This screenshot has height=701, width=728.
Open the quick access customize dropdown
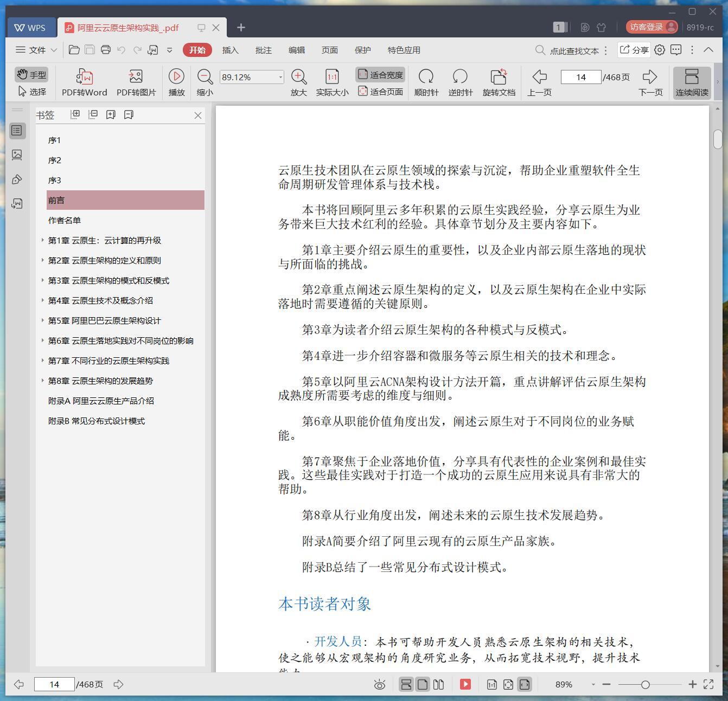pos(169,50)
